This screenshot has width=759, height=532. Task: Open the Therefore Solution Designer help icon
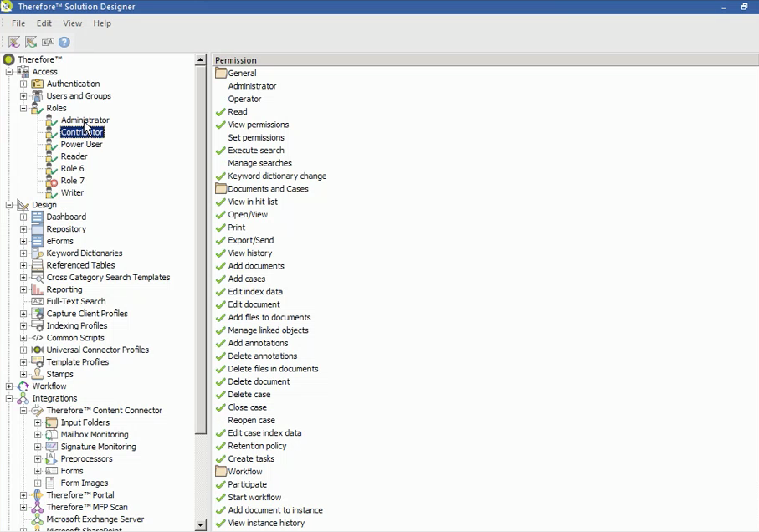[x=64, y=42]
